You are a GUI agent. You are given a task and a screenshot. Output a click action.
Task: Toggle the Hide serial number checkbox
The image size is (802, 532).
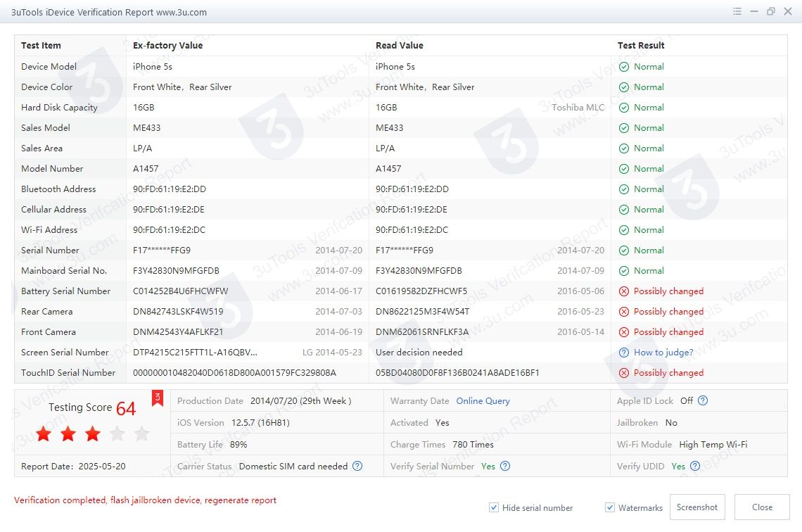coord(494,507)
